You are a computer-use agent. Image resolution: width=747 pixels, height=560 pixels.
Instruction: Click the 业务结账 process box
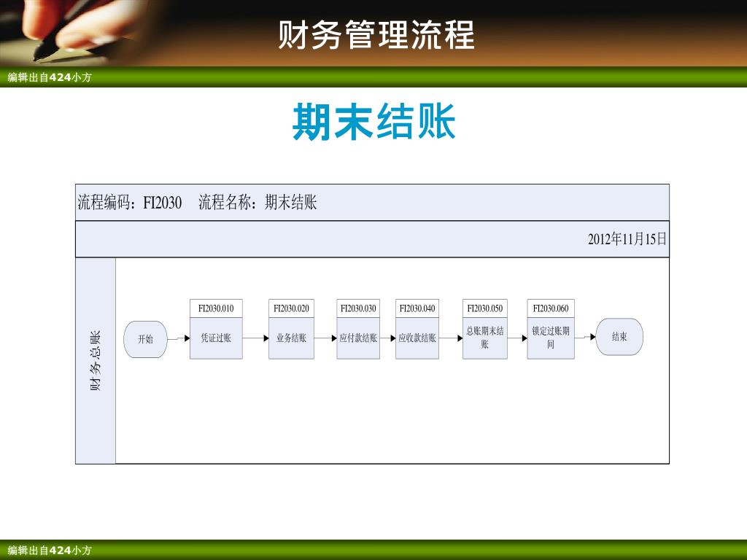(291, 338)
